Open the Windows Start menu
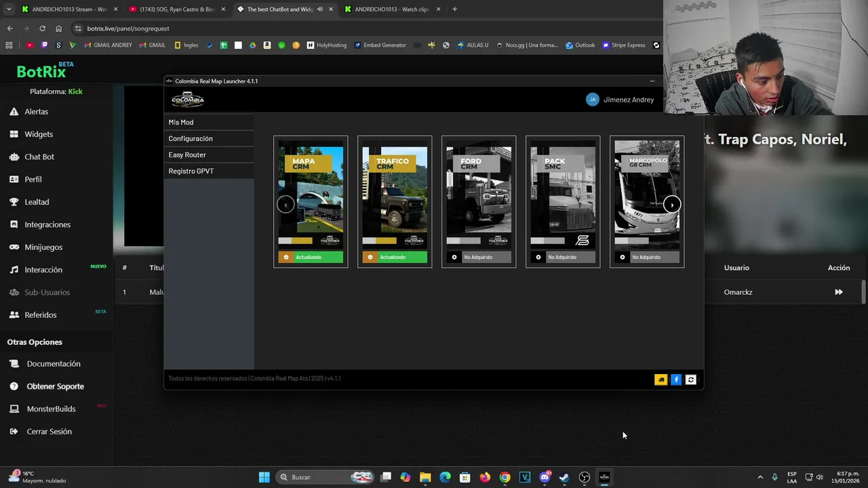The image size is (868, 488). coord(264,477)
